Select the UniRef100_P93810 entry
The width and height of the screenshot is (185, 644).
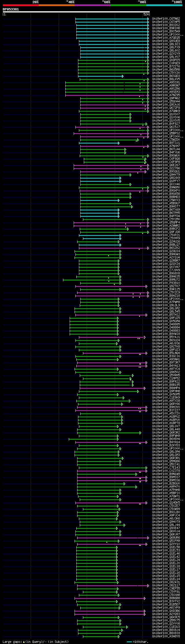(166, 283)
